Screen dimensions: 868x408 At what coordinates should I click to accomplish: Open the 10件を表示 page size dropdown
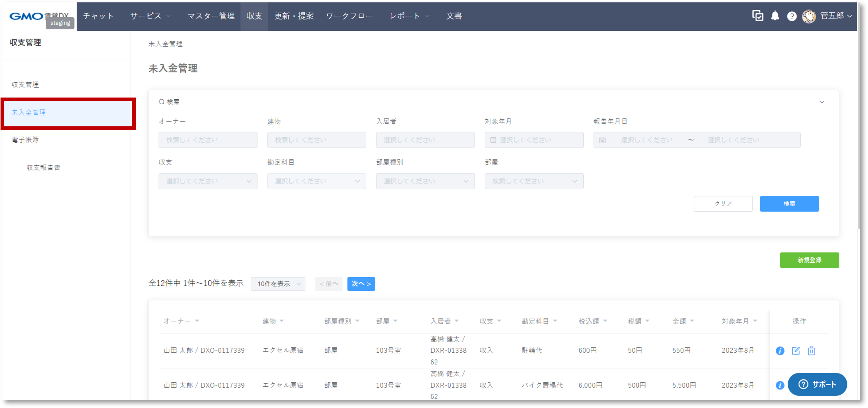click(278, 284)
